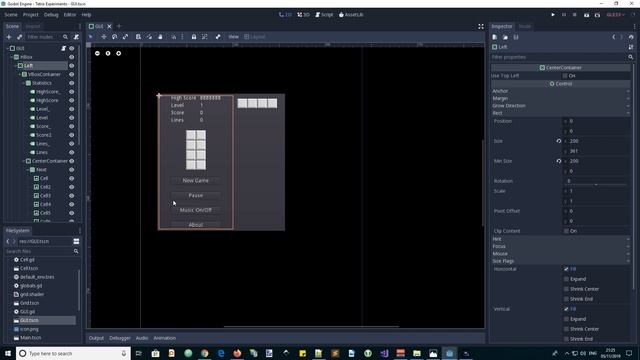Toggle visibility of Statistics node
640x360 pixels.
click(72, 83)
